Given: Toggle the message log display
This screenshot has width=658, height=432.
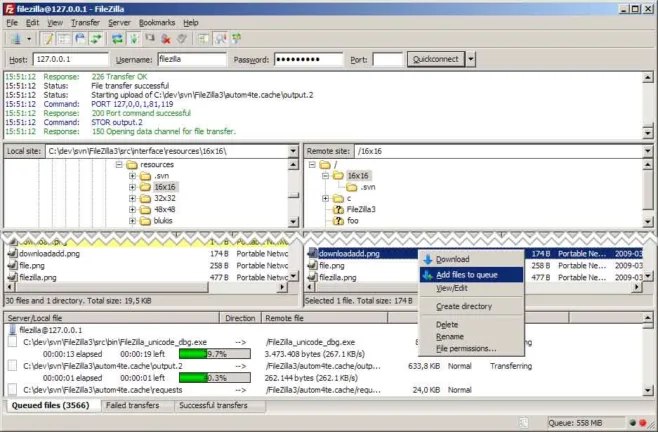Looking at the screenshot, I should (x=48, y=39).
